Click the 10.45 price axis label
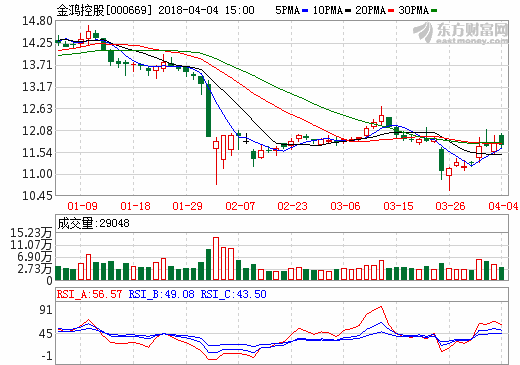 point(37,196)
